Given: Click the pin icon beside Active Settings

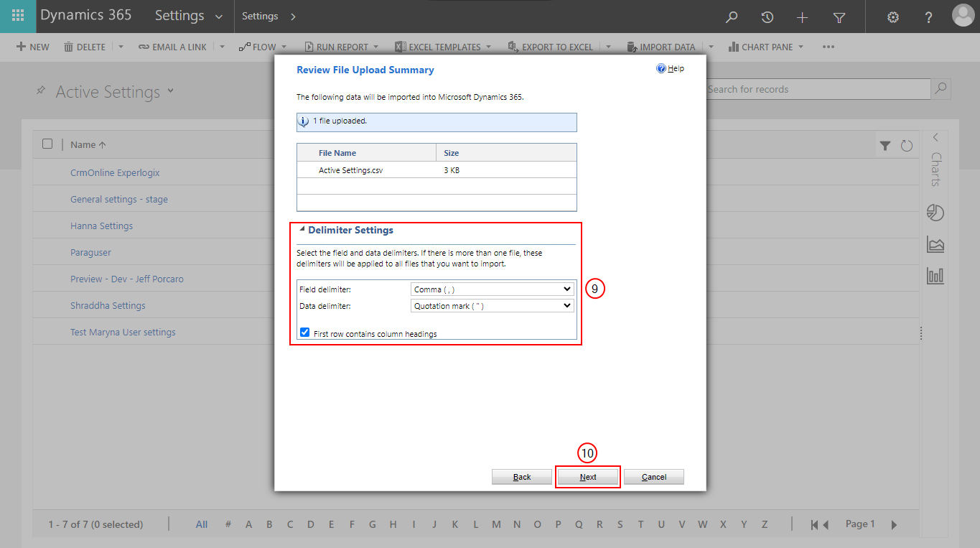Looking at the screenshot, I should [41, 91].
